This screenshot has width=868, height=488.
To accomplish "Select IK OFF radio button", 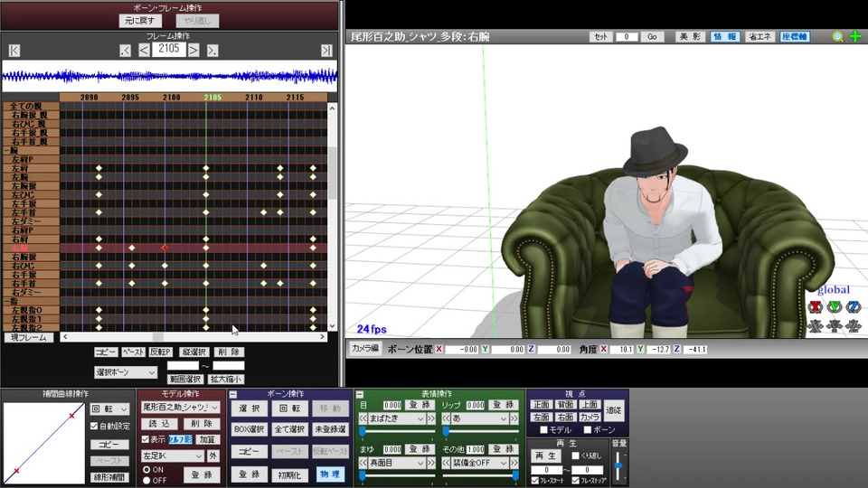I will [x=146, y=480].
